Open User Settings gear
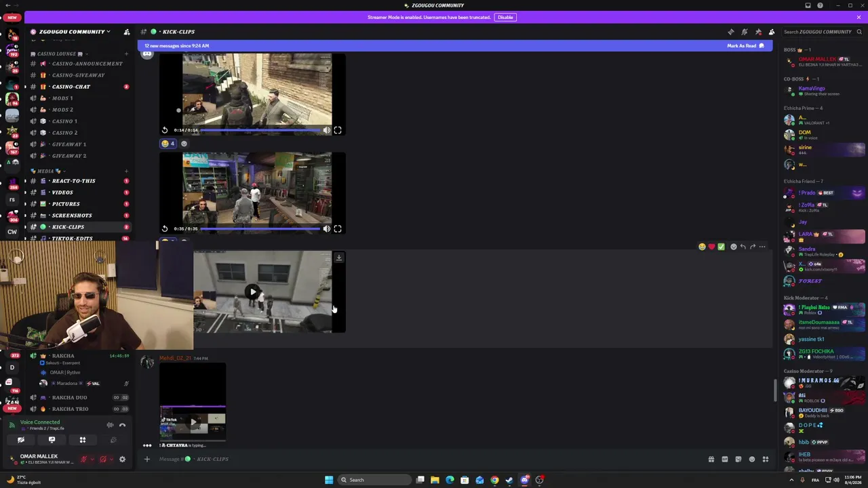Screen dimensions: 868x488 coord(122,460)
